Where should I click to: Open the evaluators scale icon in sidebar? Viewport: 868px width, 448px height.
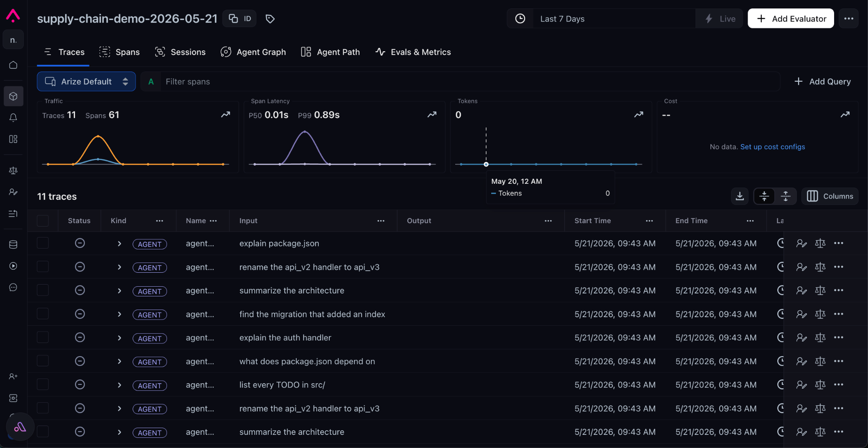(13, 171)
